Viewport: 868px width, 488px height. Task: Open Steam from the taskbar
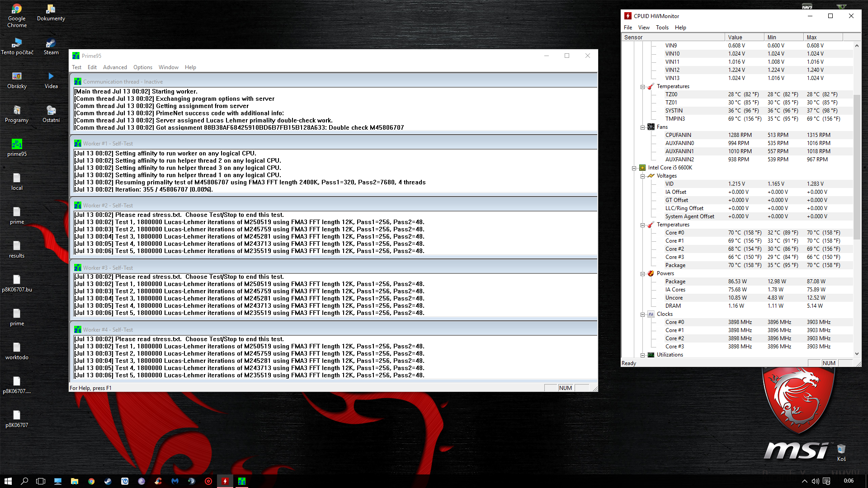[108, 481]
